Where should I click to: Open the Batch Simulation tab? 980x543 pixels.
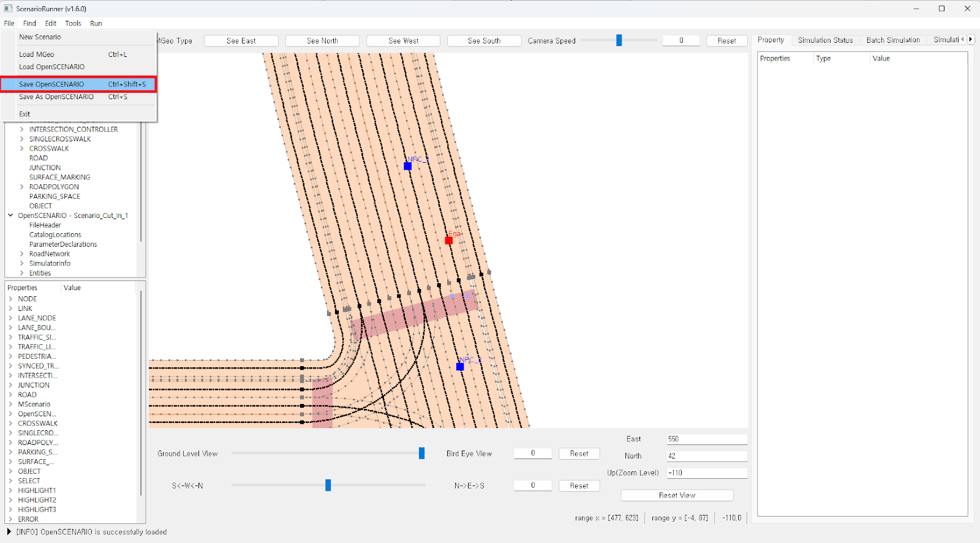click(x=892, y=40)
